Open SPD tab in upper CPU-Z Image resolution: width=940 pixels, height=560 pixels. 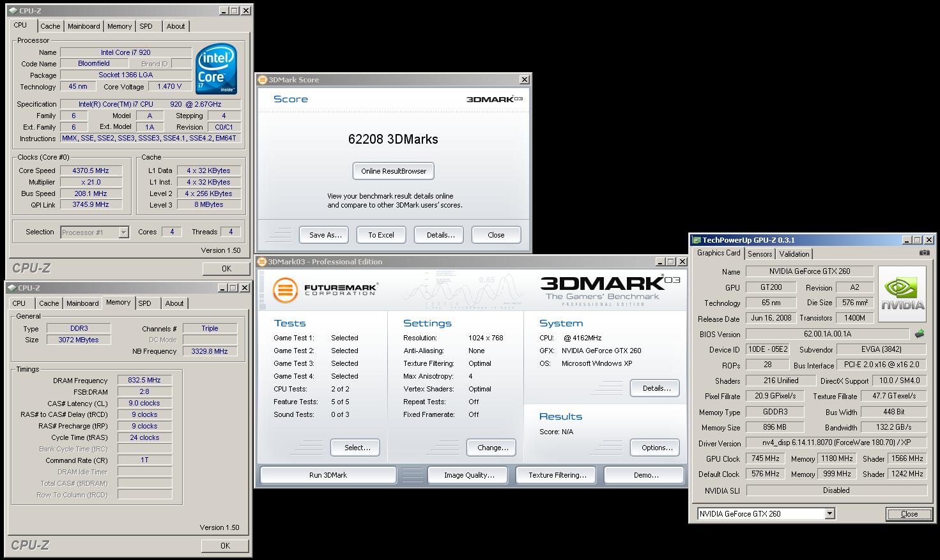146,26
